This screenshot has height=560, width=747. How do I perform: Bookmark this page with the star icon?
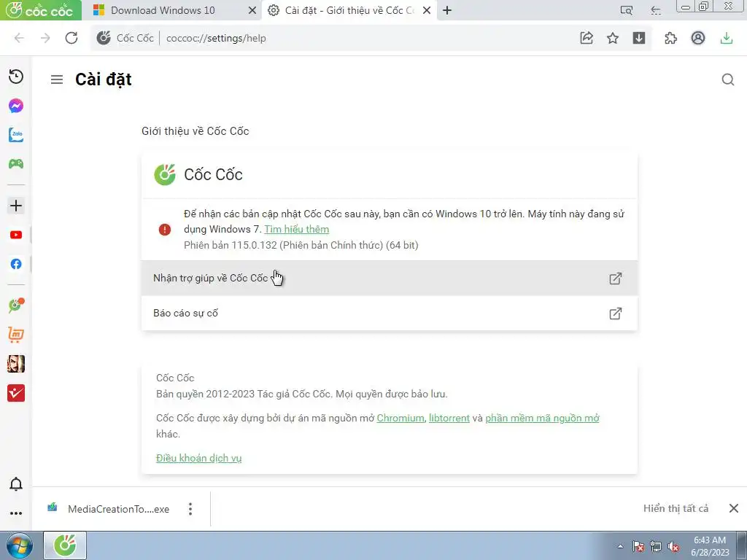[x=613, y=38]
